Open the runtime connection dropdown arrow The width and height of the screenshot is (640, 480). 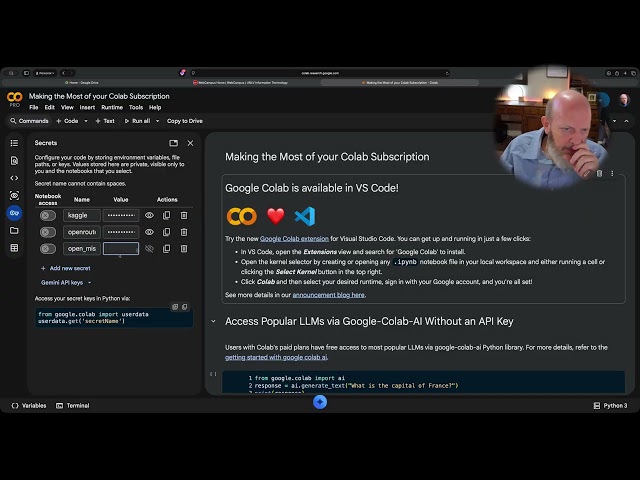(x=614, y=121)
